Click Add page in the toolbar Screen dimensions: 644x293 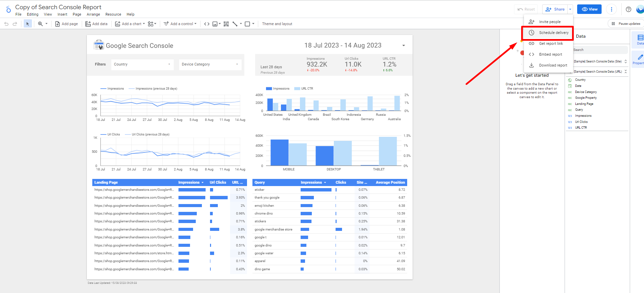(67, 24)
